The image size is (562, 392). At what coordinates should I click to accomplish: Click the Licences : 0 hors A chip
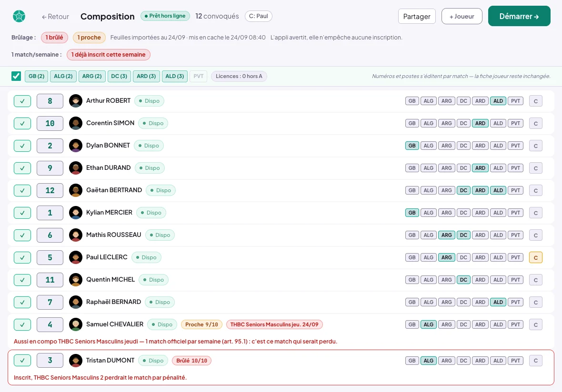[x=239, y=76]
